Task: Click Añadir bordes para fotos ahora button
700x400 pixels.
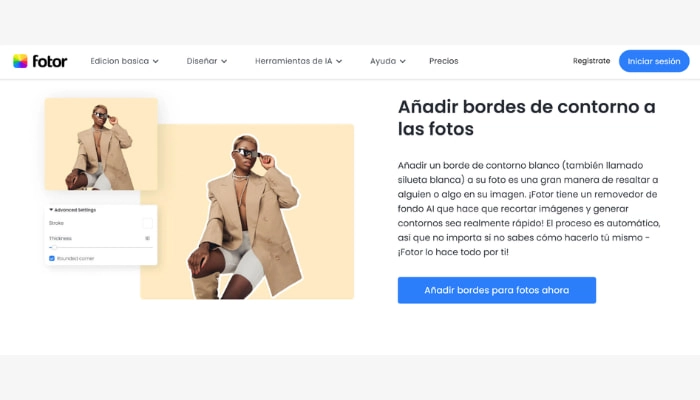Action: tap(497, 290)
